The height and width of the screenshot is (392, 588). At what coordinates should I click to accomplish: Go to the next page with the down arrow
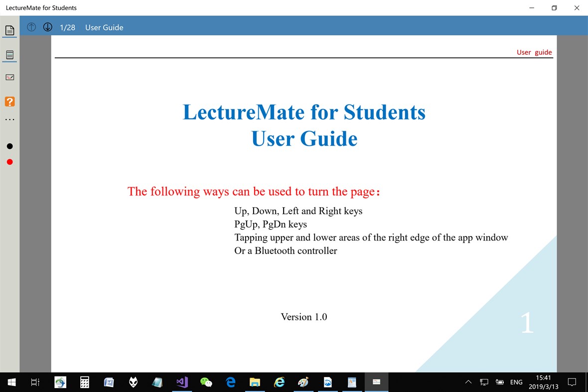48,27
